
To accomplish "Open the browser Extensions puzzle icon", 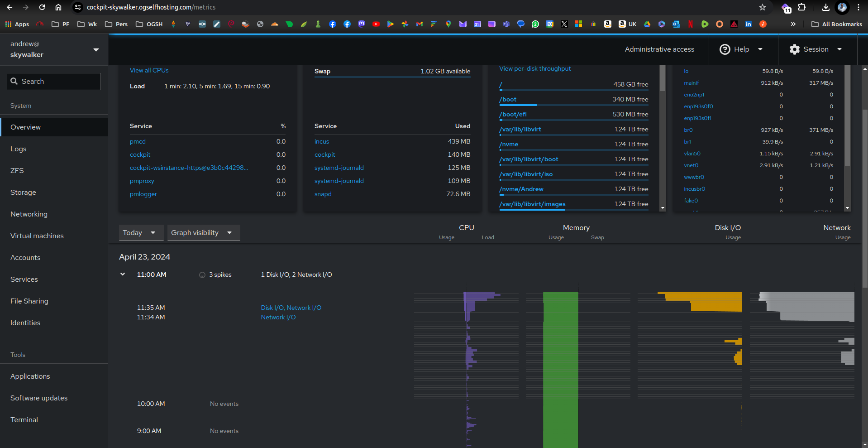I will 802,7.
